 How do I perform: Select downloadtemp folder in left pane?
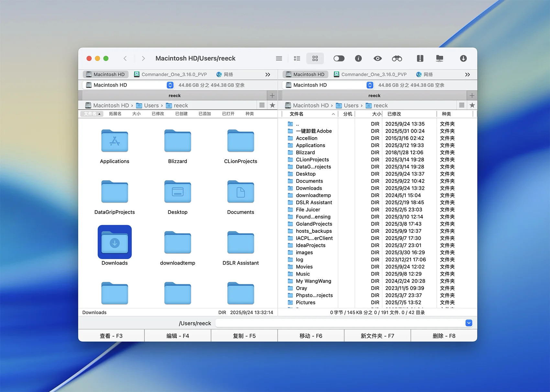(x=178, y=243)
